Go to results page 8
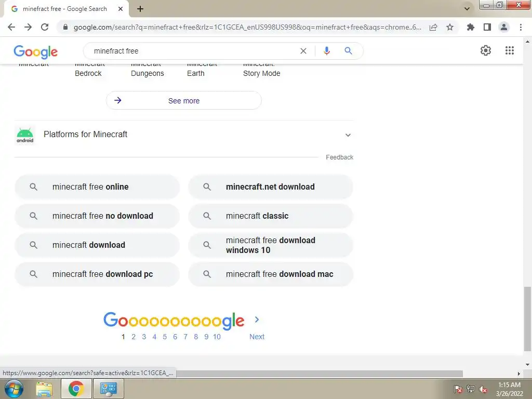 196,337
